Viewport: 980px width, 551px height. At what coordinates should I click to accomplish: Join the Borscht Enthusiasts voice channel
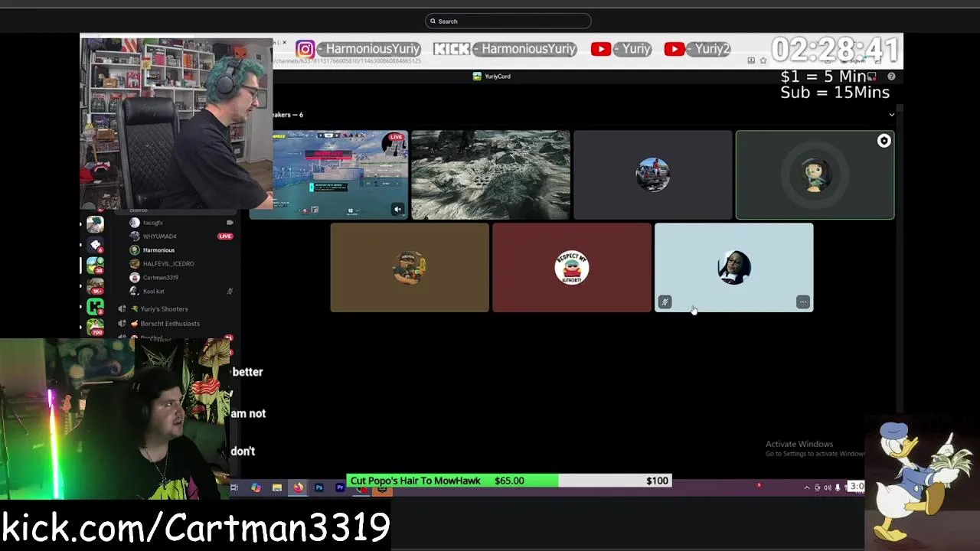click(170, 324)
